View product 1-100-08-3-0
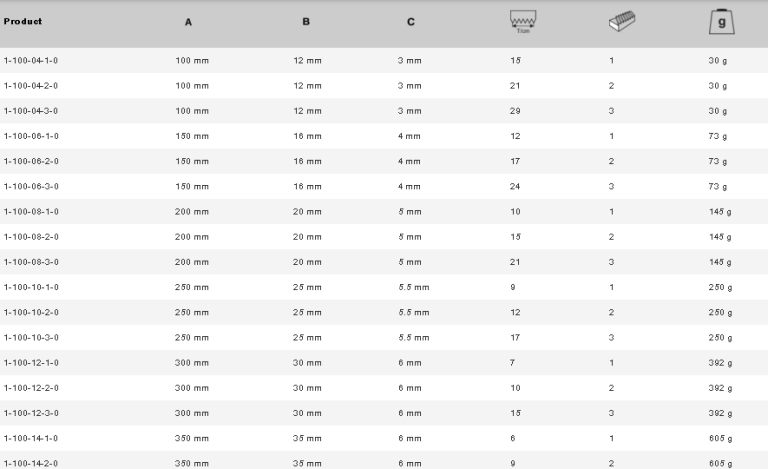 [x=38, y=262]
